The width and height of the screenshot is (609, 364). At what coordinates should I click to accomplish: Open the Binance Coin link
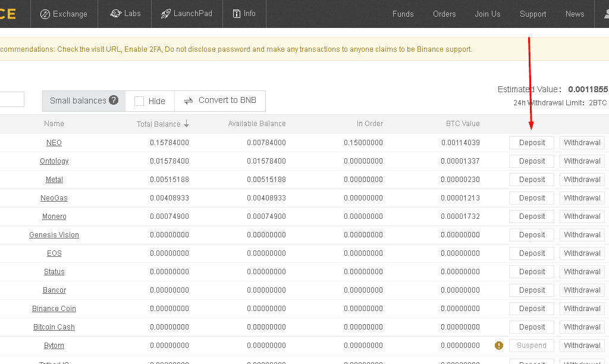coord(54,309)
